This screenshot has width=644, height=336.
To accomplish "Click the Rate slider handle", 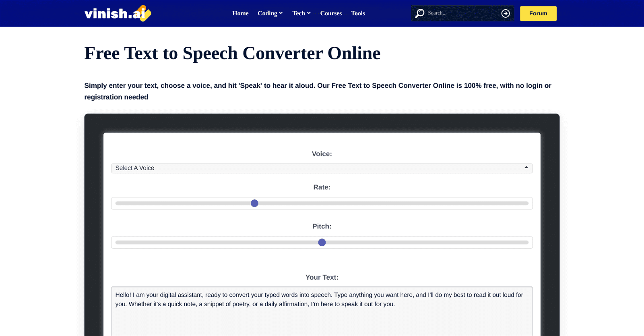I will pos(254,203).
